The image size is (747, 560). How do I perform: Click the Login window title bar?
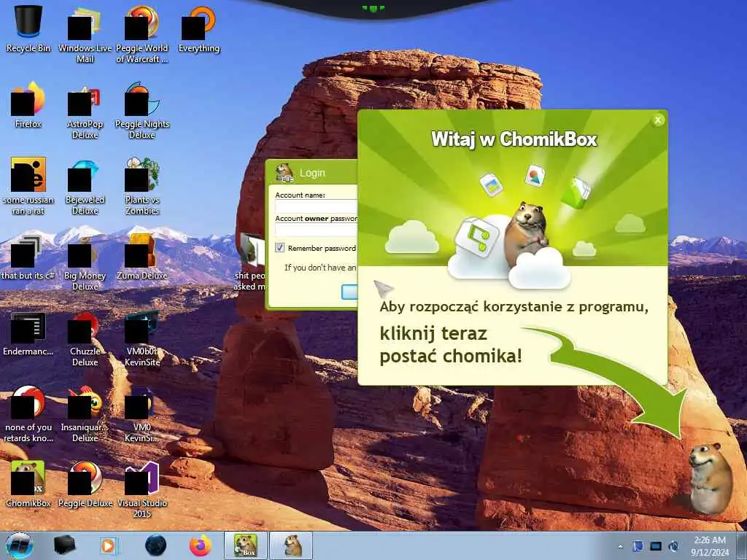coord(312,172)
